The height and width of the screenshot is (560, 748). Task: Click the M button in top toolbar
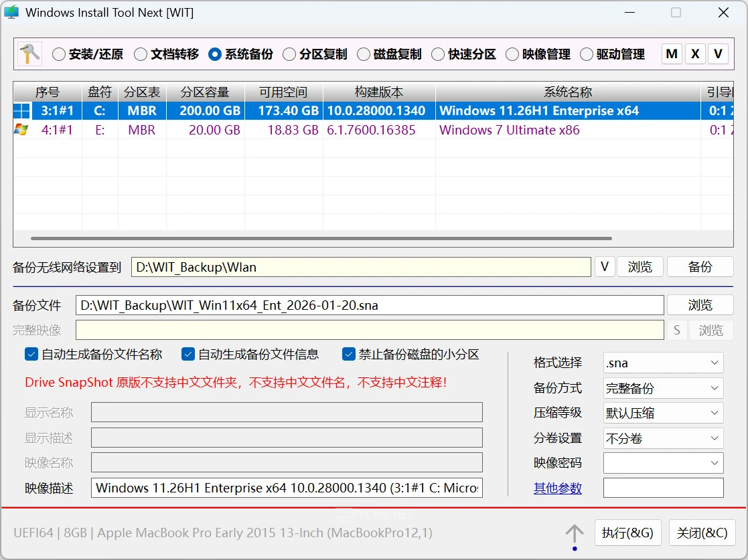click(x=672, y=54)
